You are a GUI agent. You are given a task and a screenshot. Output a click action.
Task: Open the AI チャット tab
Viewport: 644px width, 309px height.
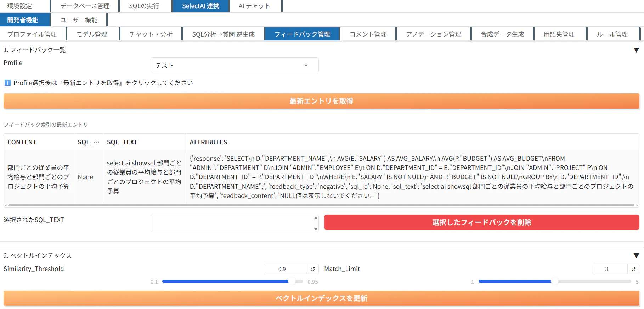255,6
